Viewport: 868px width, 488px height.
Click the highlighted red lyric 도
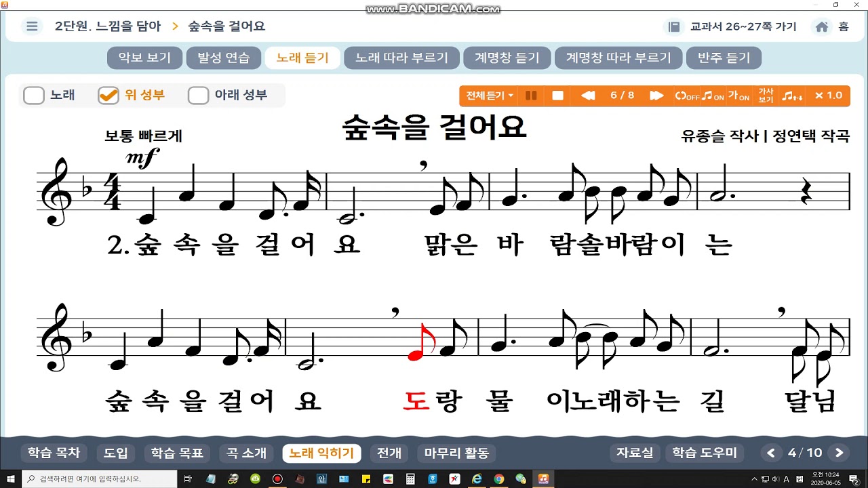click(x=416, y=401)
